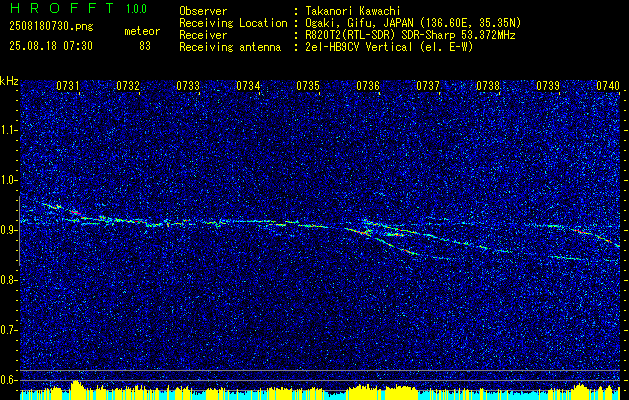Click time marker 0736

(368, 85)
